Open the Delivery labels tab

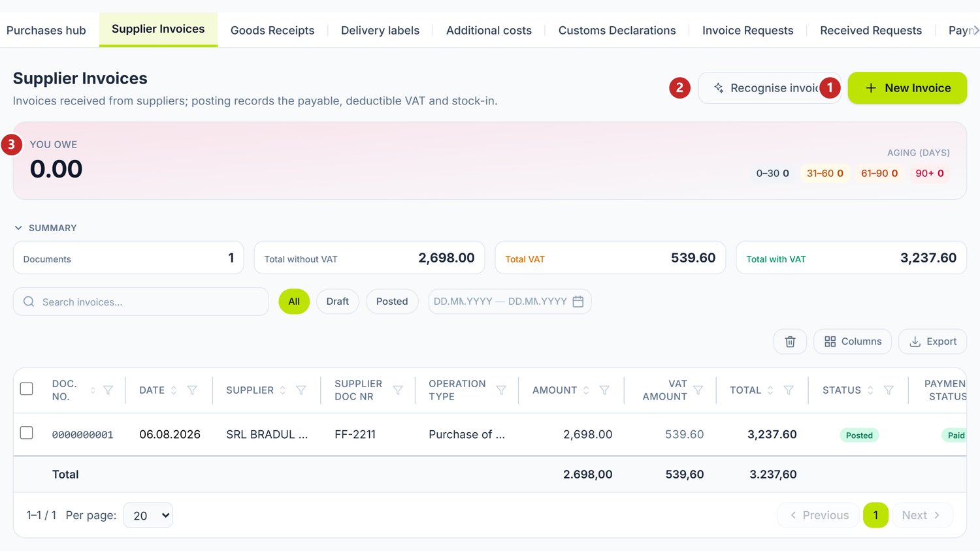tap(380, 31)
